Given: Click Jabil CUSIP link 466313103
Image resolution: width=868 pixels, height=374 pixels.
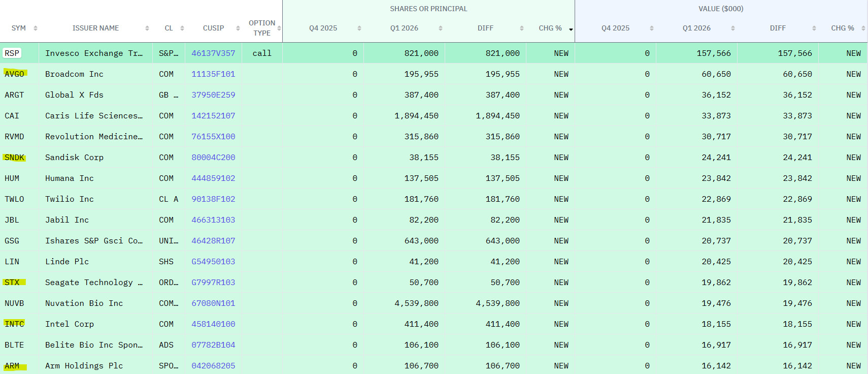Looking at the screenshot, I should [213, 220].
